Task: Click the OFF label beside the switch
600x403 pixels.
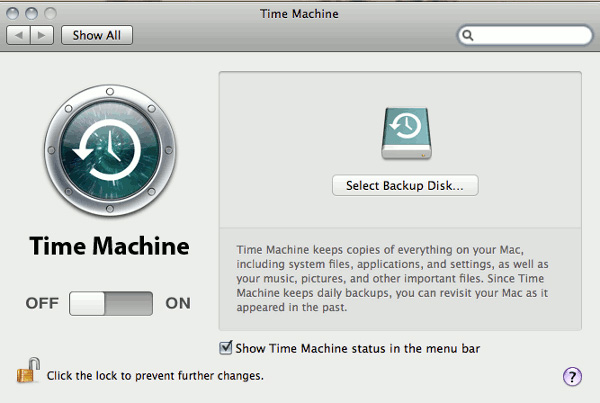Action: tap(42, 303)
